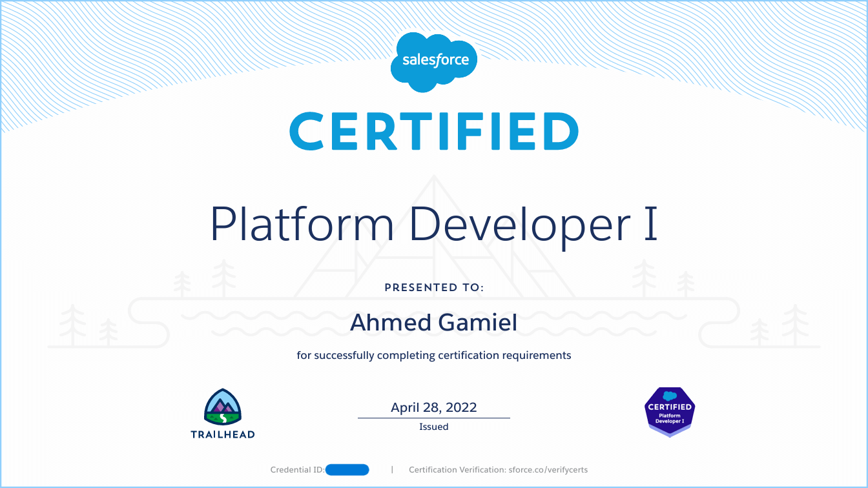Image resolution: width=868 pixels, height=488 pixels.
Task: Click the TRAILHEAD wordmark text
Action: tap(222, 434)
